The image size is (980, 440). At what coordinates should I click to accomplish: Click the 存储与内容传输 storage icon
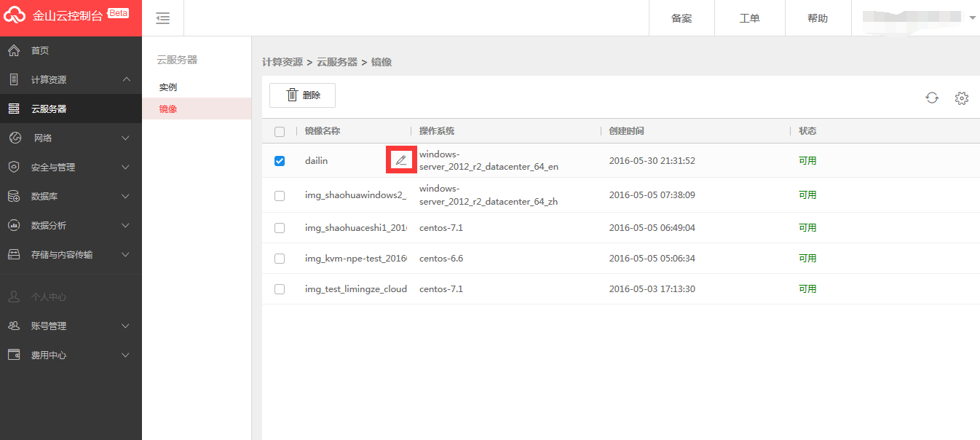tap(14, 254)
